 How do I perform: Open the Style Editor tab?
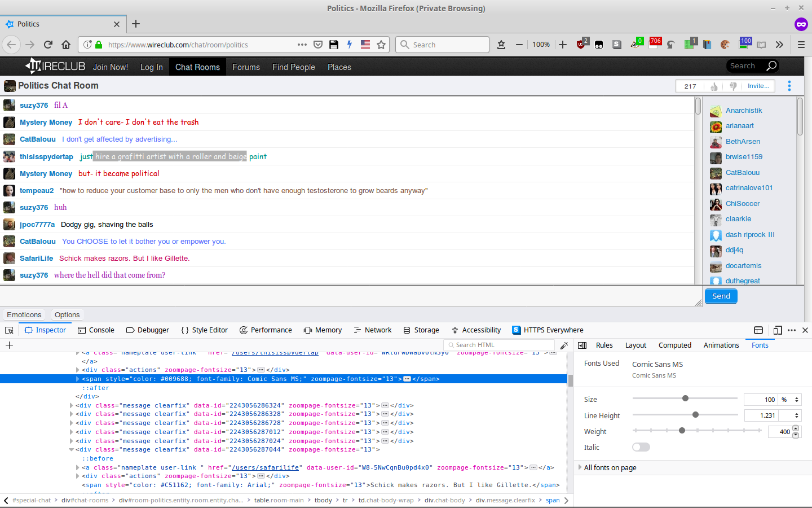coord(204,330)
